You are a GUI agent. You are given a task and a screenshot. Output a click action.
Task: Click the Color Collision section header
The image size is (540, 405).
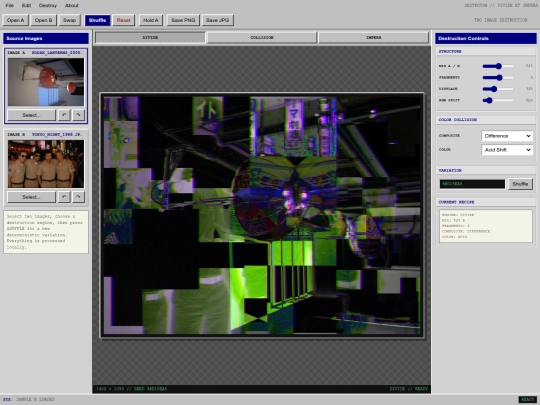486,120
